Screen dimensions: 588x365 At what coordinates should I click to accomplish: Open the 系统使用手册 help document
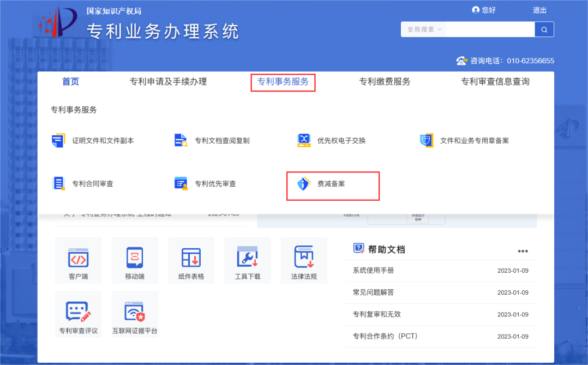[x=373, y=271]
